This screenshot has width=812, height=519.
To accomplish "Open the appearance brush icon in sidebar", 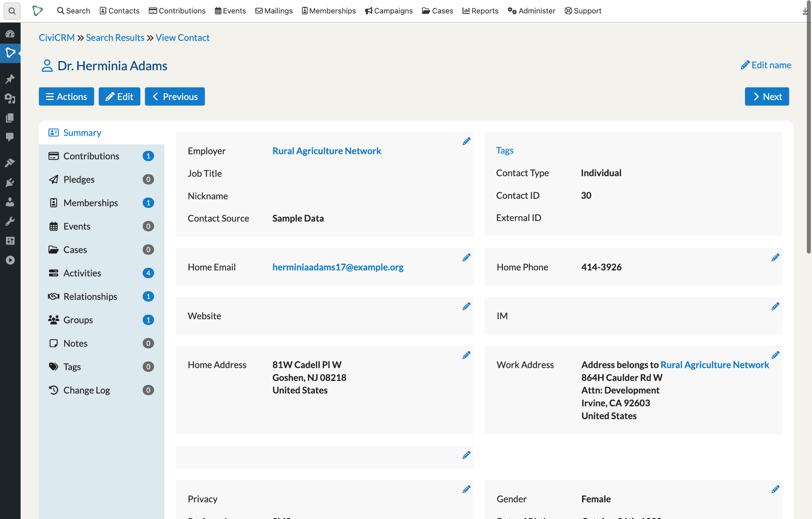I will click(x=10, y=163).
